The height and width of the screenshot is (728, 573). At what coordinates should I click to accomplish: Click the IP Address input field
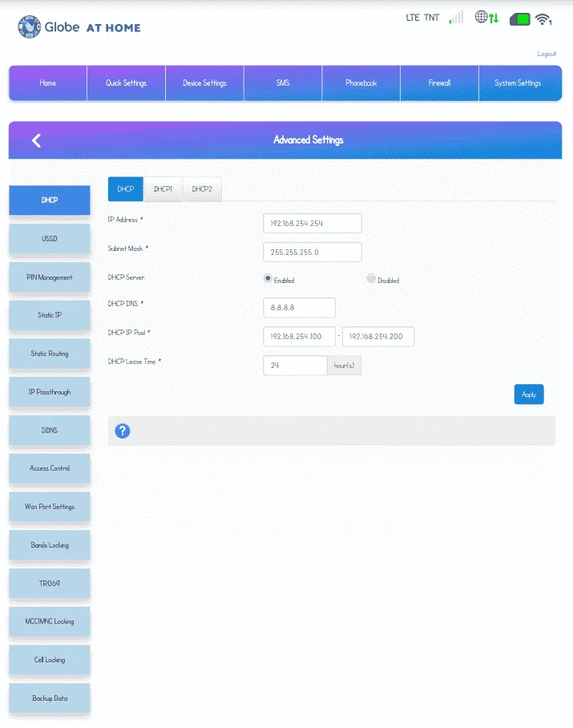point(313,224)
